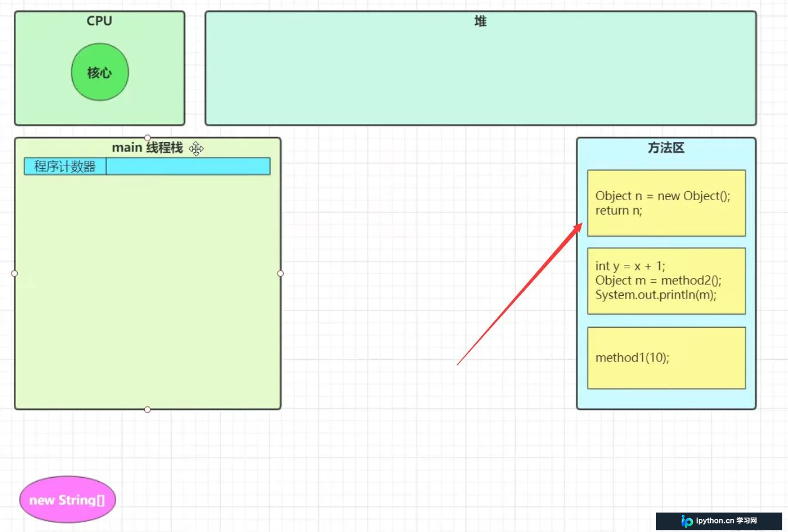Image resolution: width=788 pixels, height=532 pixels.
Task: Click top resize handle of main 线程栈 box
Action: 148,138
